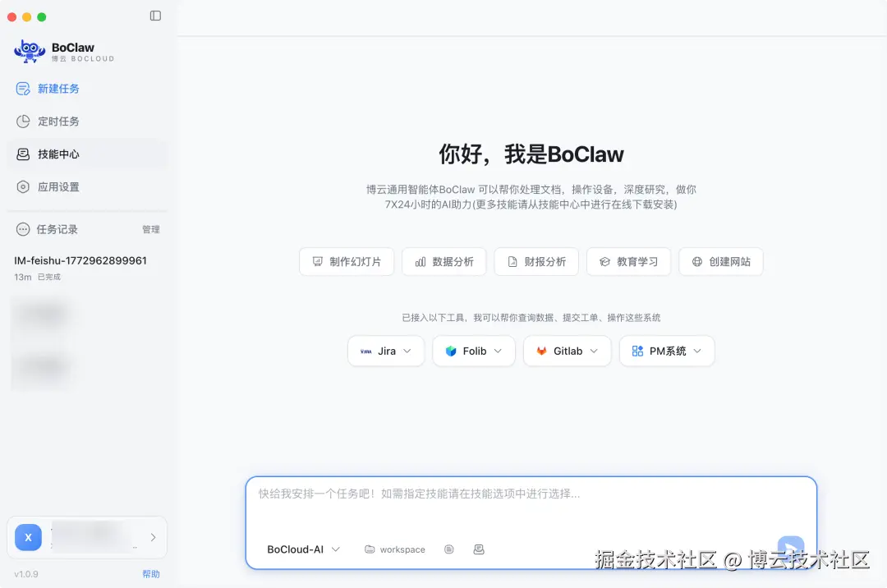
Task: Select the 任务记录 heading
Action: (57, 230)
